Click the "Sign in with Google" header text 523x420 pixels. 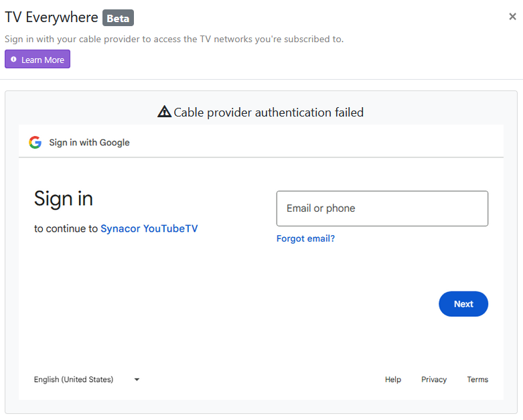click(89, 142)
